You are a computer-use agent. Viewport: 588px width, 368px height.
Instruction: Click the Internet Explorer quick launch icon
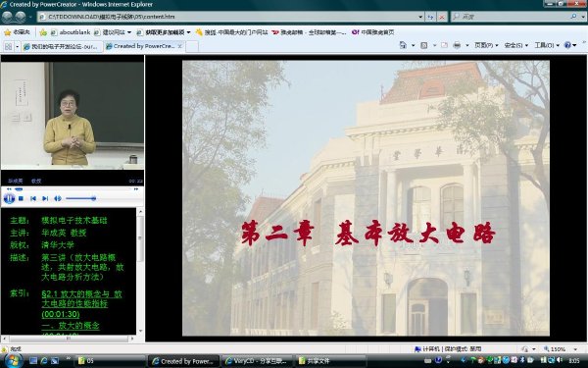point(44,361)
